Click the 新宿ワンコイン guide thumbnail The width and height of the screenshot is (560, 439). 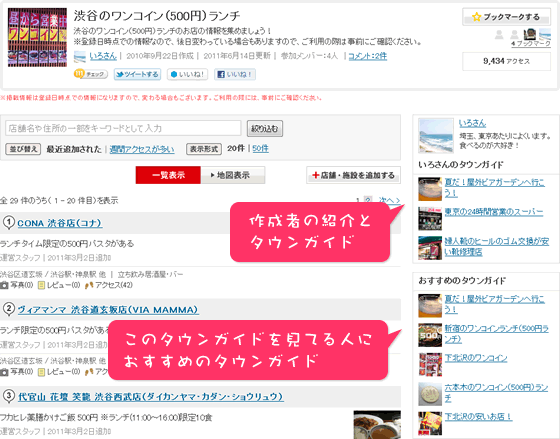pyautogui.click(x=430, y=335)
